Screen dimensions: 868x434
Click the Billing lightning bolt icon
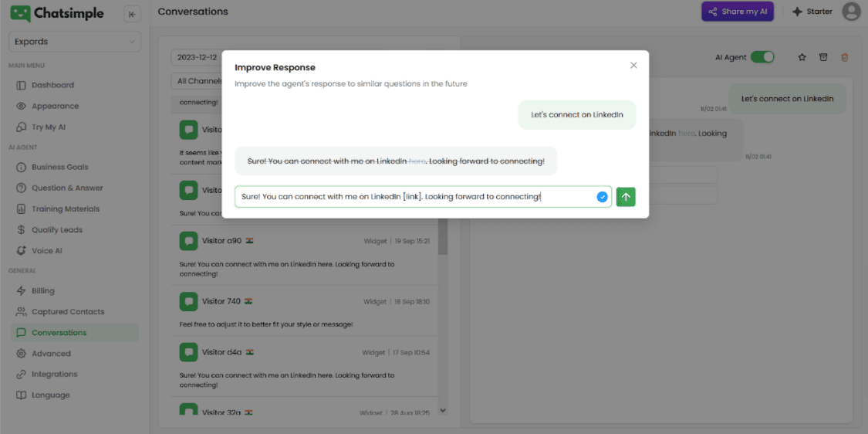pyautogui.click(x=21, y=290)
